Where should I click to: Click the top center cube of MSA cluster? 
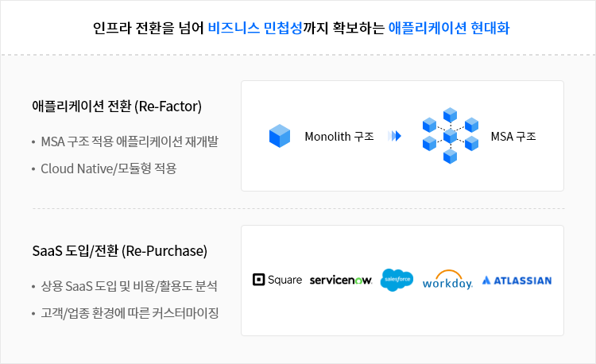coord(451,115)
